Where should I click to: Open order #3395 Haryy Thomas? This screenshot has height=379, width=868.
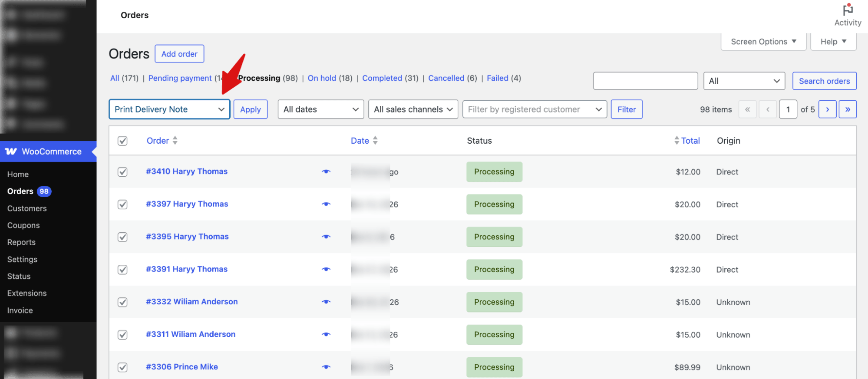(x=187, y=237)
